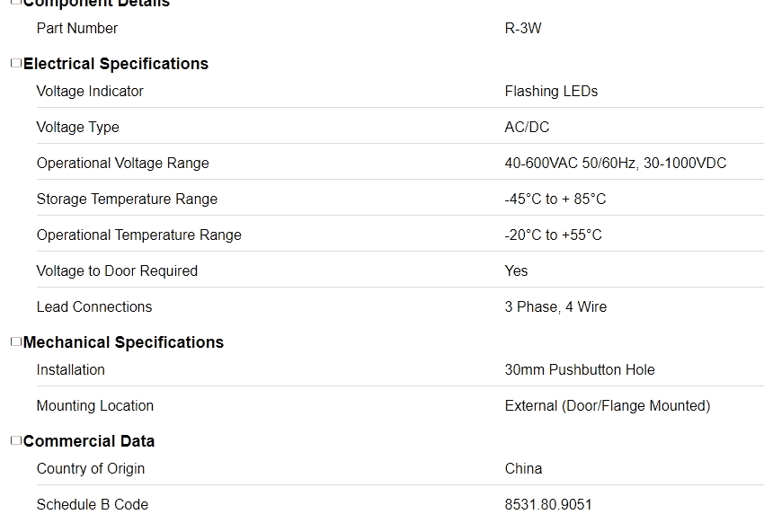Click the Operational Voltage Range label
This screenshot has width=764, height=532.
click(x=122, y=163)
